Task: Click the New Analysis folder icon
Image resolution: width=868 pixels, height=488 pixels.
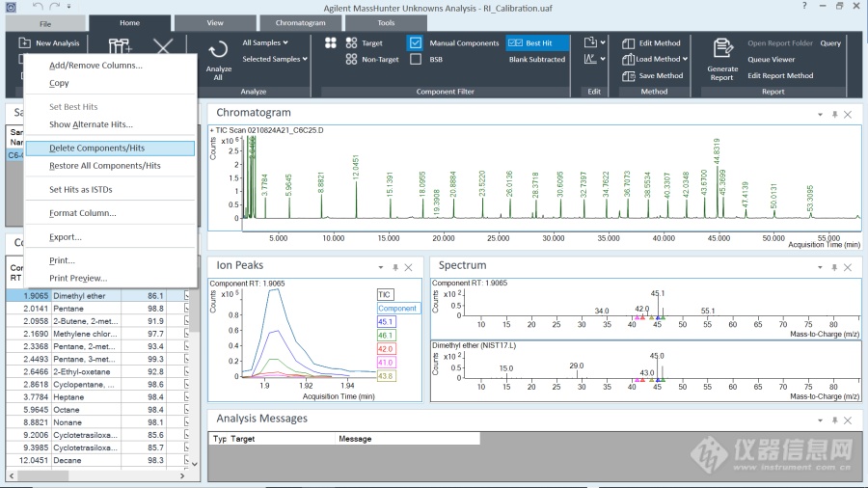Action: tap(24, 42)
